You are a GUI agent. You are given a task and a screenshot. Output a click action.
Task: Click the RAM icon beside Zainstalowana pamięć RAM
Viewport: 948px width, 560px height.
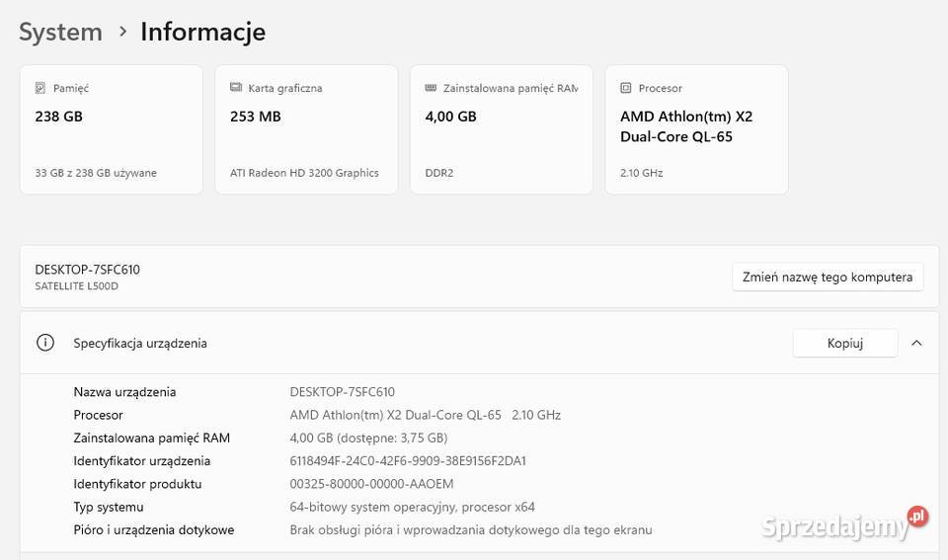click(431, 88)
